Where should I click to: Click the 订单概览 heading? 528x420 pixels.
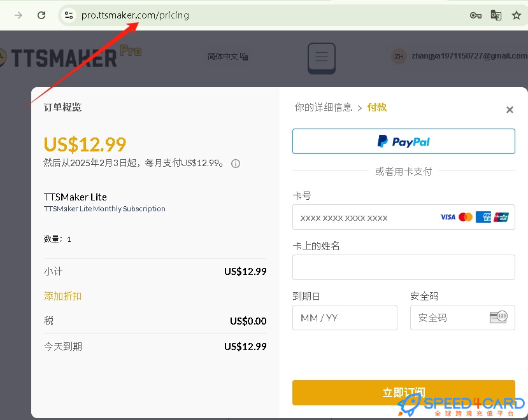62,108
